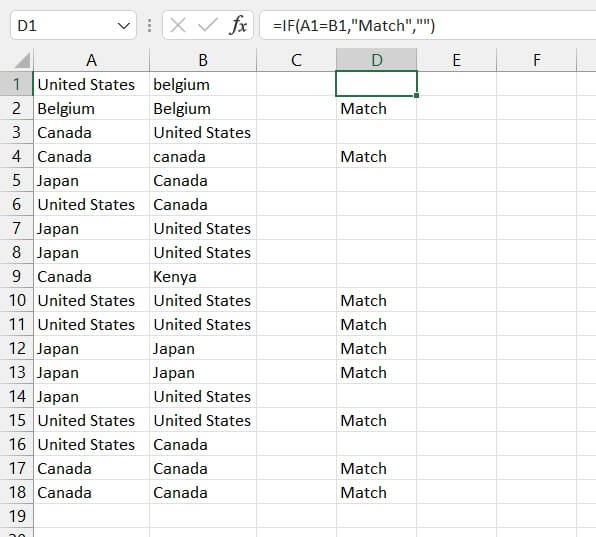Select column B header
This screenshot has width=596, height=537.
pos(203,60)
